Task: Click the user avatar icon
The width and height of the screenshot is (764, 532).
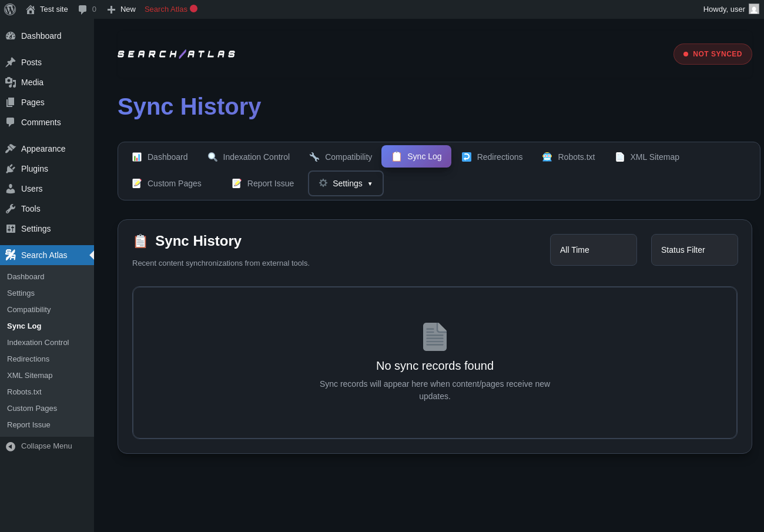Action: point(753,9)
